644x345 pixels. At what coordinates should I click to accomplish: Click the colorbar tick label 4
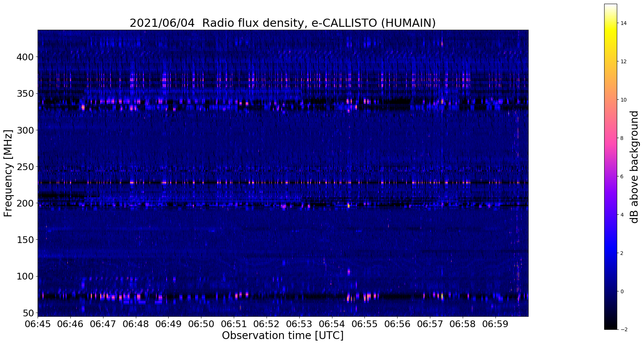pyautogui.click(x=622, y=215)
